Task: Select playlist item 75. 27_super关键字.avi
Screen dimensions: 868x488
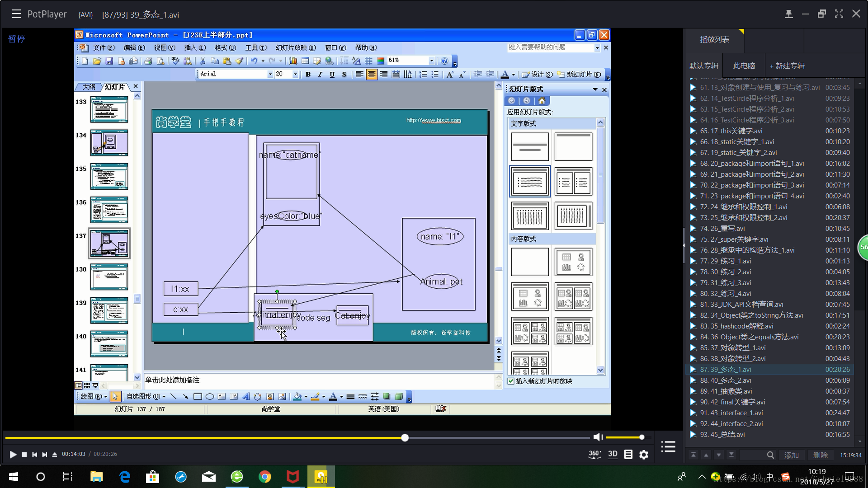Action: point(769,239)
